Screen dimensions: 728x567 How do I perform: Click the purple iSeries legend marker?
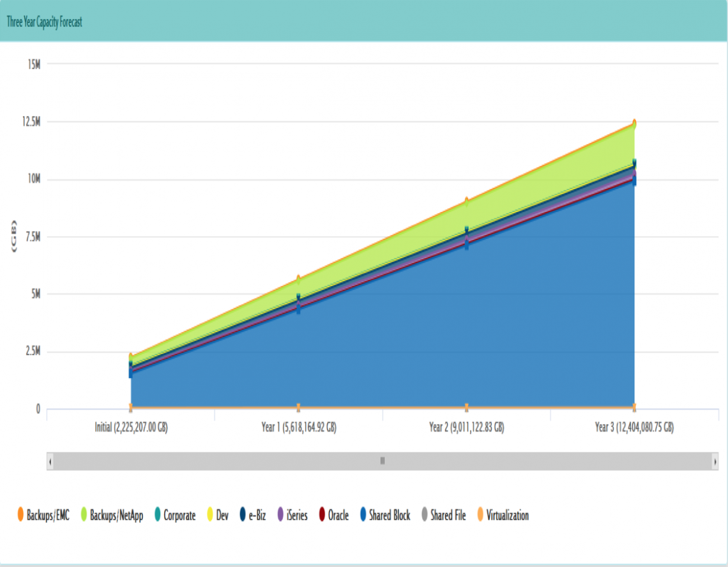(x=280, y=515)
